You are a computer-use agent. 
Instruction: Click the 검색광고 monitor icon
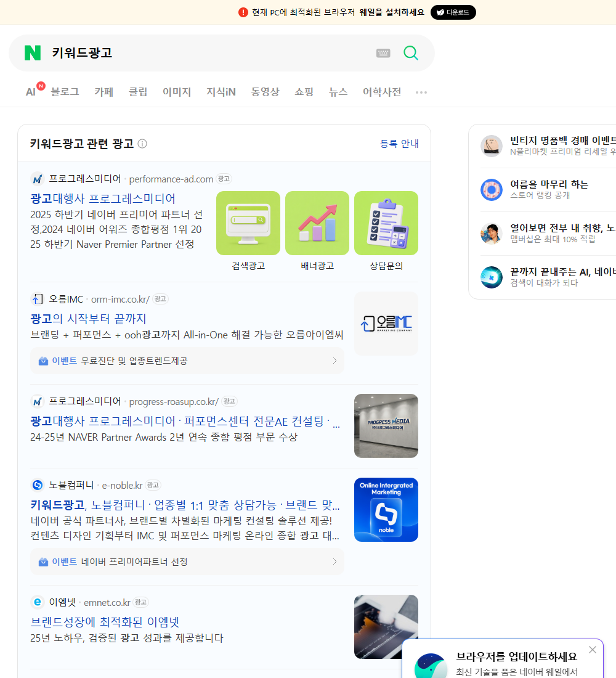click(248, 223)
